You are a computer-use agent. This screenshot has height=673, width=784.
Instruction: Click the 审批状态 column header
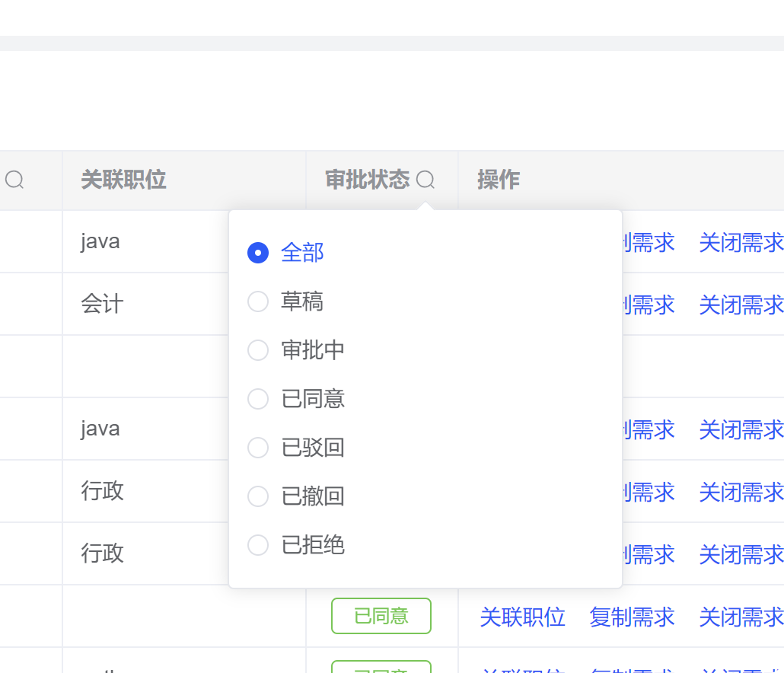368,180
